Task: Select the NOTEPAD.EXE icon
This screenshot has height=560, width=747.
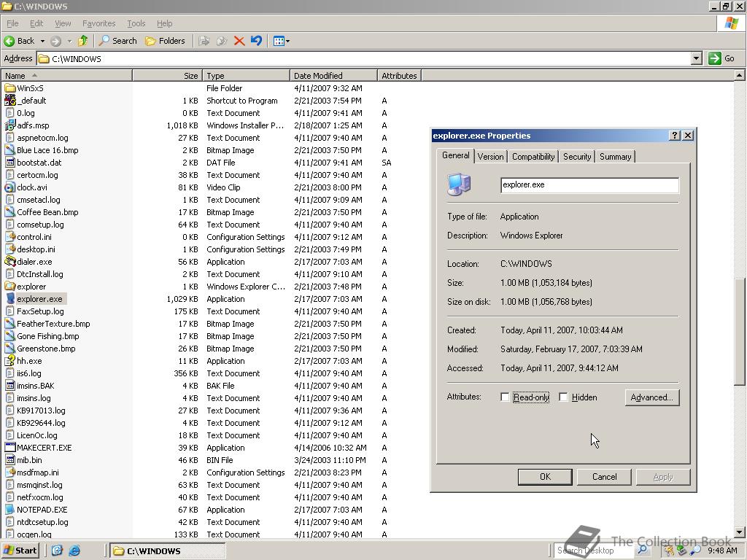Action: click(x=9, y=509)
